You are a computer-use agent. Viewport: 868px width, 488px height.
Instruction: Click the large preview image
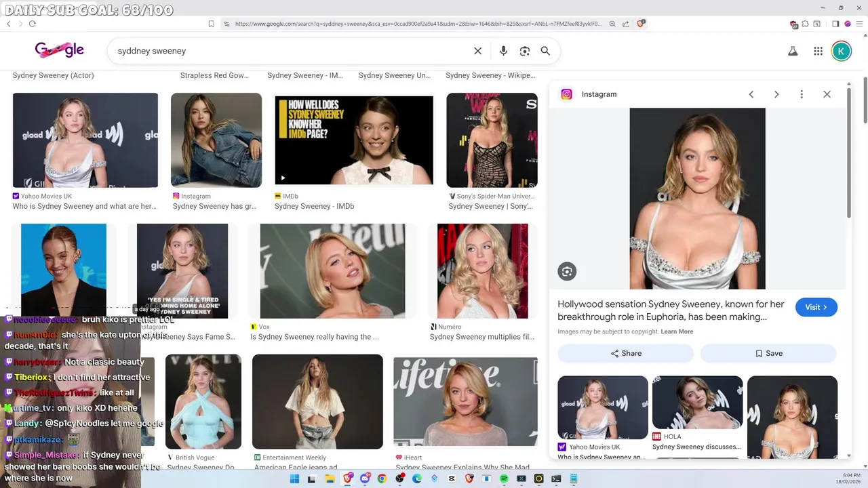(697, 199)
